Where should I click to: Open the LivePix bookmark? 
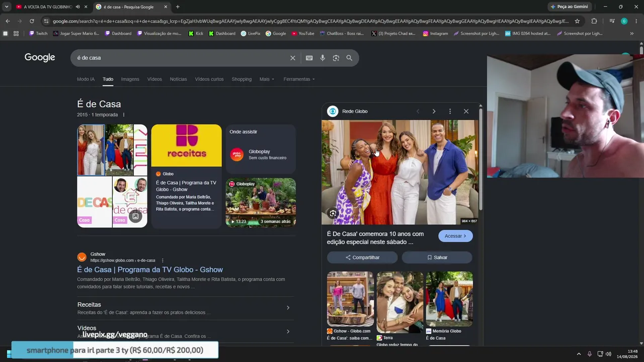(x=251, y=34)
